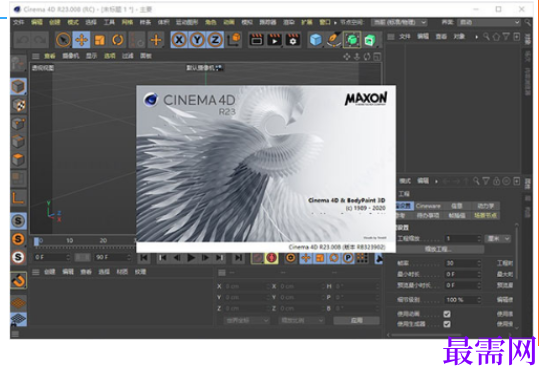Activate the Rotate tool in top toolbar
This screenshot has height=382, width=555.
click(x=117, y=40)
